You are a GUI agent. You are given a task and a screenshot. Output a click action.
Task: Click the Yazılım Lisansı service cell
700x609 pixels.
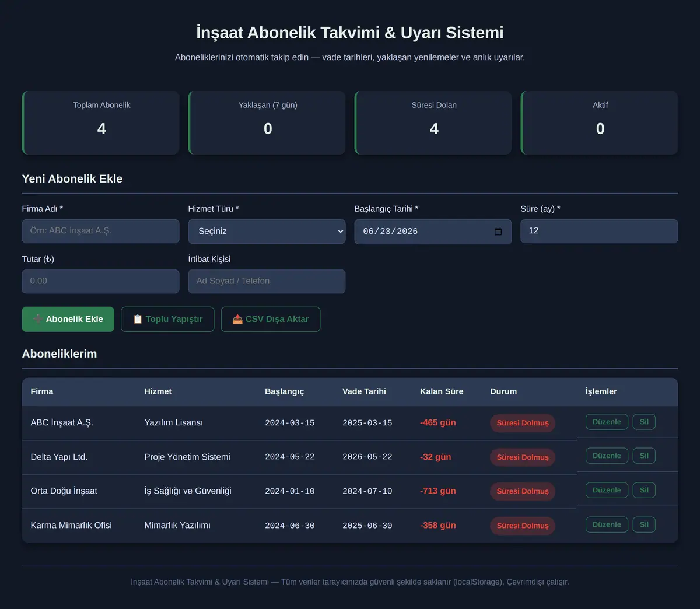(x=174, y=422)
